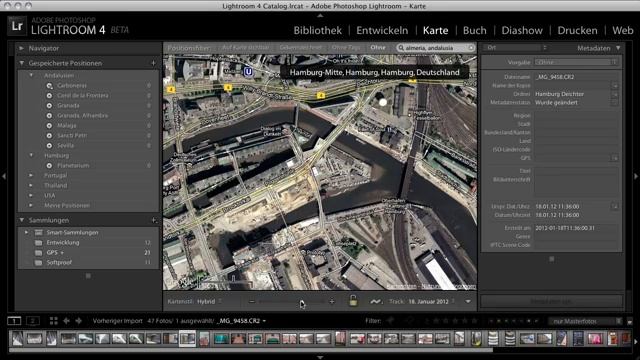
Task: Open the Drucken module
Action: tap(578, 31)
